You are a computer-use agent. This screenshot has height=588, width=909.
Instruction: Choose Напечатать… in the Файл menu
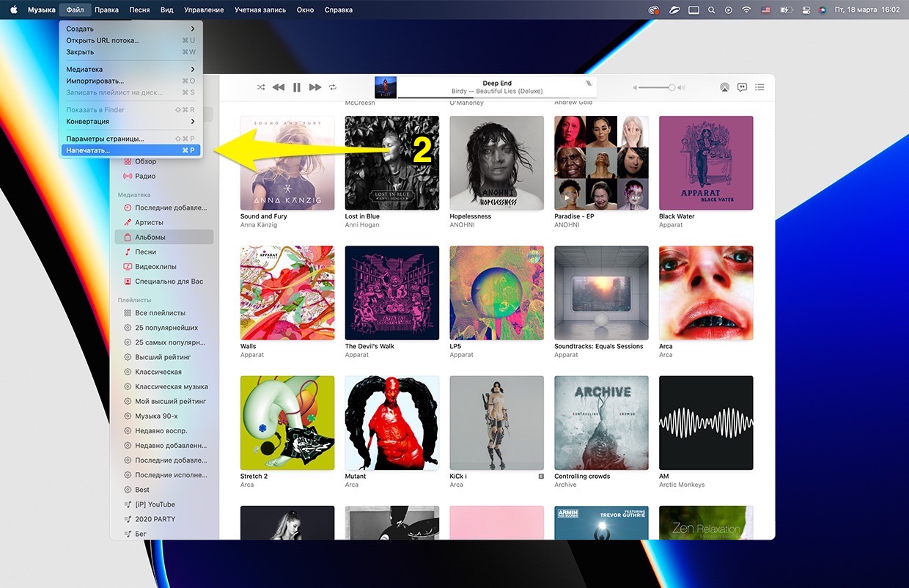click(131, 150)
